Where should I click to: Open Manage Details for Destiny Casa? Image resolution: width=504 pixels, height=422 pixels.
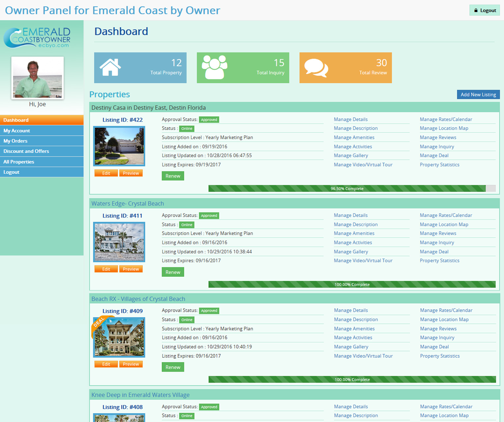tap(351, 119)
